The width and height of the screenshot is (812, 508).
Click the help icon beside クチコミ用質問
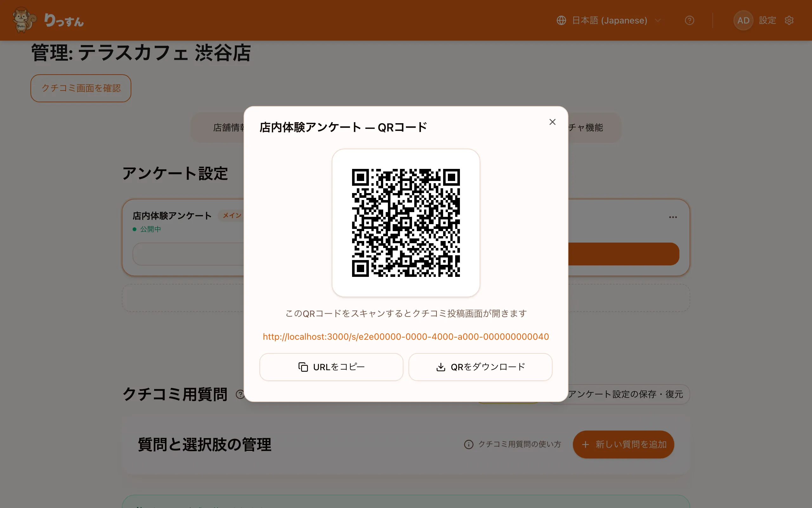240,394
